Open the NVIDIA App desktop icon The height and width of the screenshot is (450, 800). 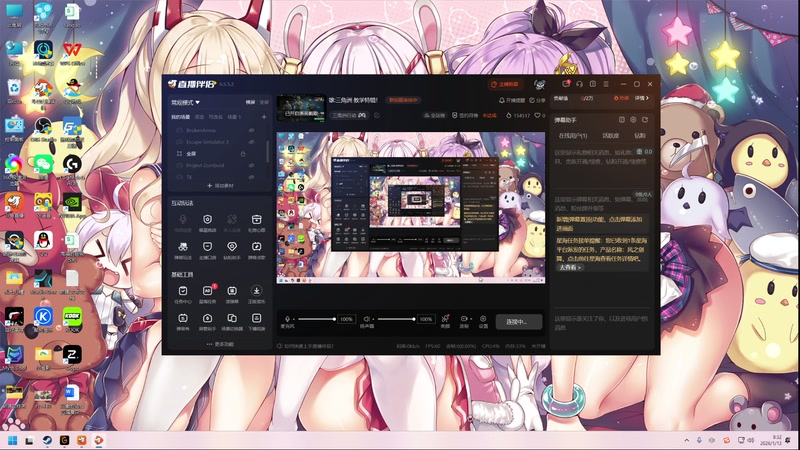coord(72,205)
